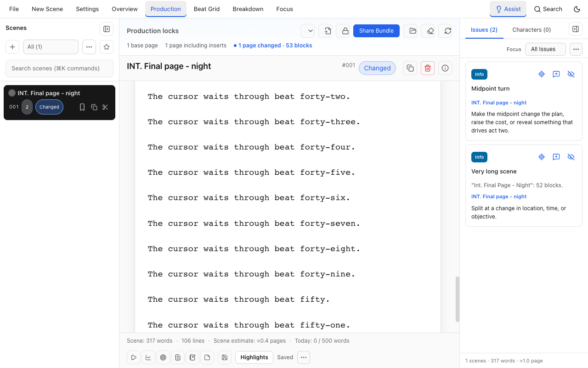Collapse the right Assist sidebar

pyautogui.click(x=576, y=29)
